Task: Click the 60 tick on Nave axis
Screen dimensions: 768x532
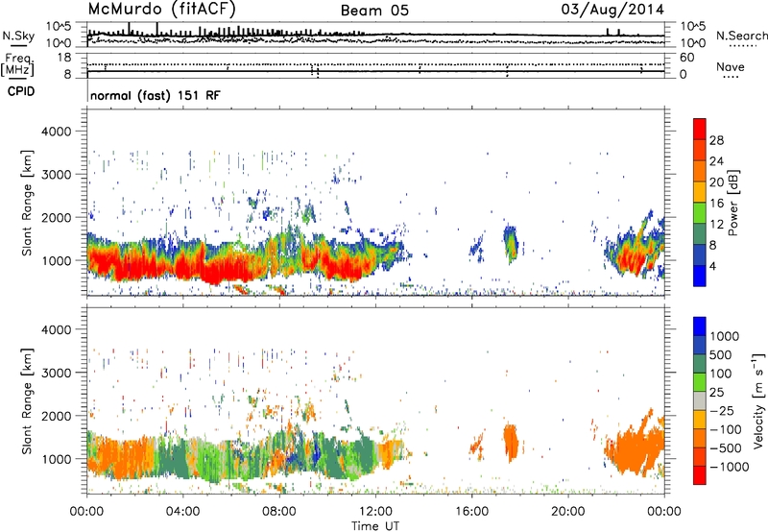Action: pos(687,58)
